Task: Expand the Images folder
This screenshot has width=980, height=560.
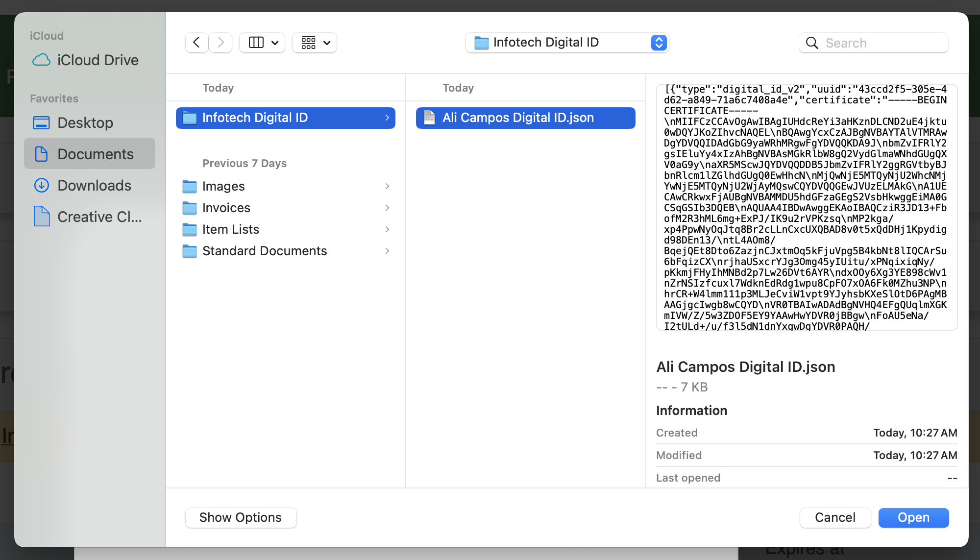Action: 223,186
